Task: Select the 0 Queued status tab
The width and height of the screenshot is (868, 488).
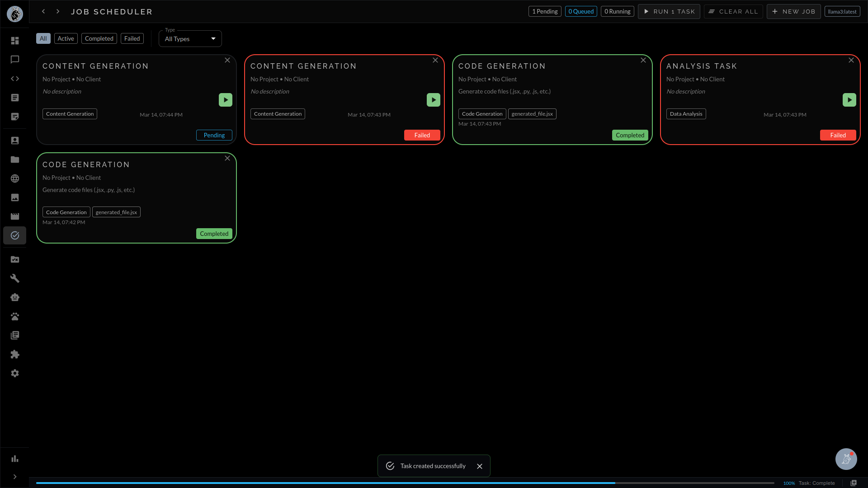Action: click(580, 11)
